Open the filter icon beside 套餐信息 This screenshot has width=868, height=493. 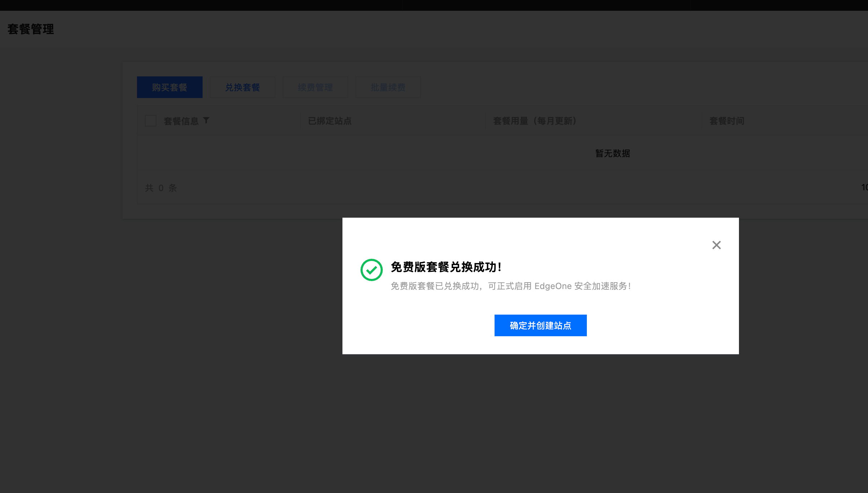[x=206, y=120]
